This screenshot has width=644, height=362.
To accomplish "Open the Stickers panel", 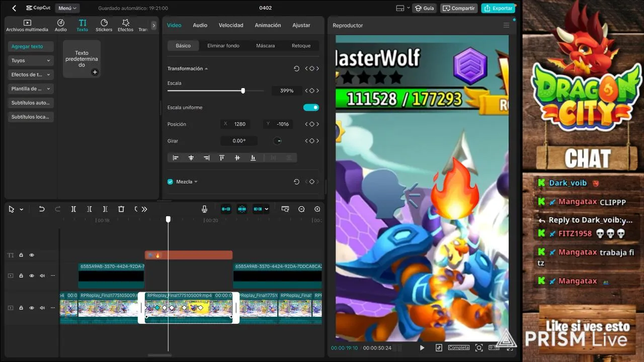I will [x=104, y=26].
